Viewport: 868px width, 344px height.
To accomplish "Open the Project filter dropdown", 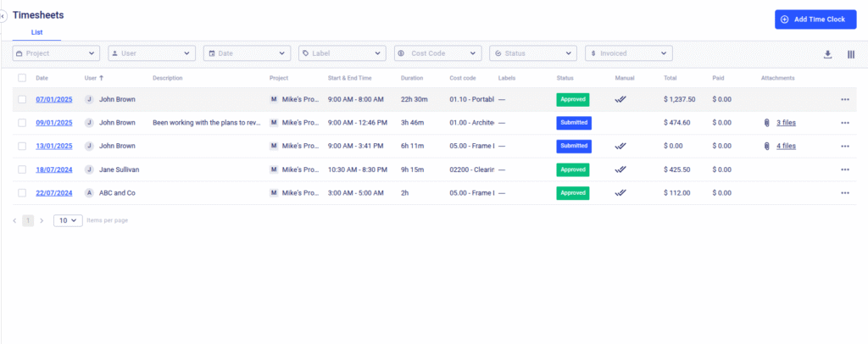I will pos(56,53).
